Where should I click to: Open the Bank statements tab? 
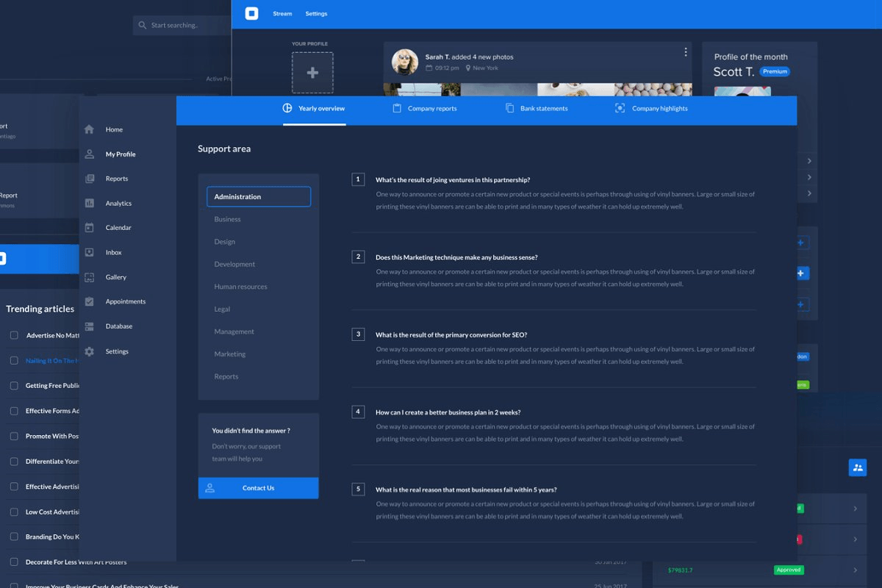tap(536, 109)
